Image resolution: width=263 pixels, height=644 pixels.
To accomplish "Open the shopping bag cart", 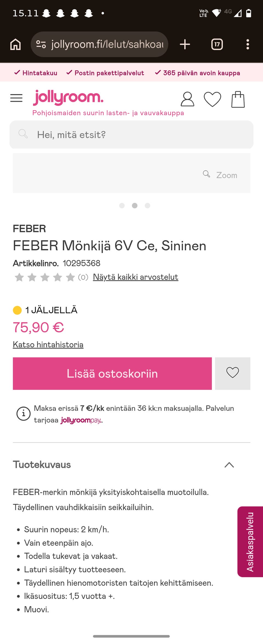I will 238,99.
